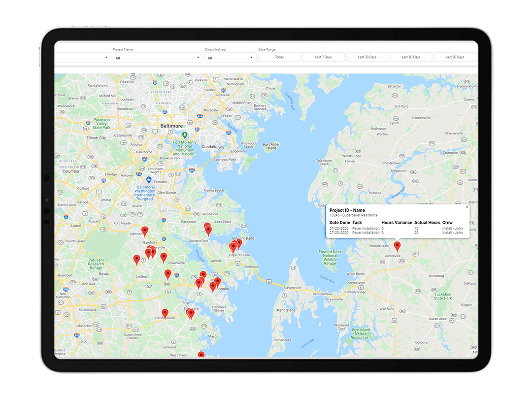Click the Crew column header in popup
532x399 pixels.
pyautogui.click(x=447, y=223)
